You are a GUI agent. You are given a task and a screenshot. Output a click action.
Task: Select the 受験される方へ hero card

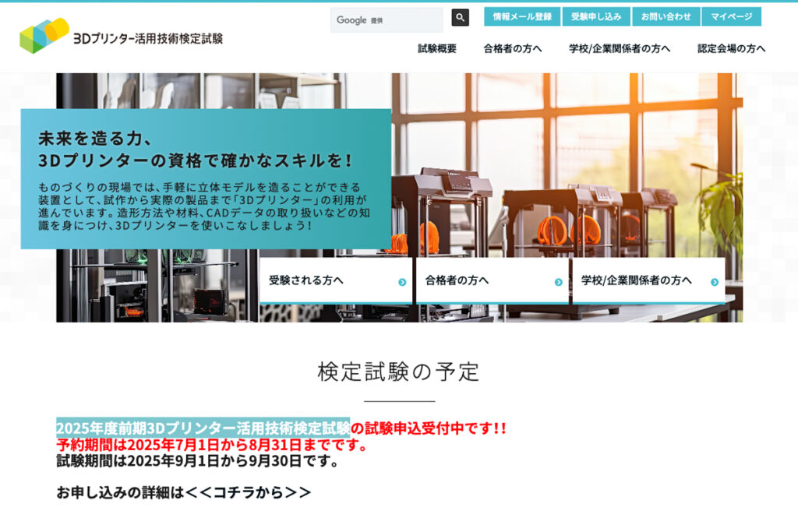coord(336,280)
